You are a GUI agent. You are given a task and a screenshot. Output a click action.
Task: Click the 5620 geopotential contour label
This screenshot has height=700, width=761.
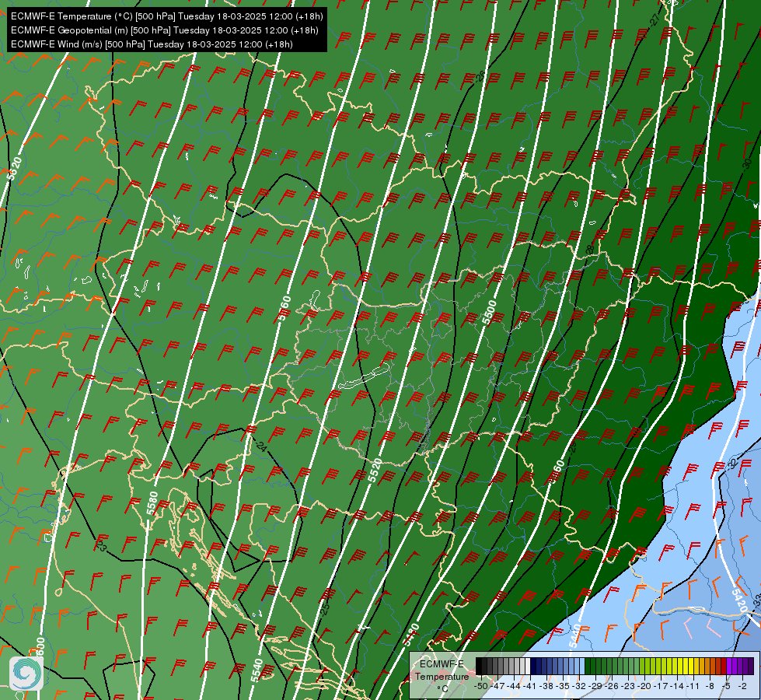click(x=15, y=168)
